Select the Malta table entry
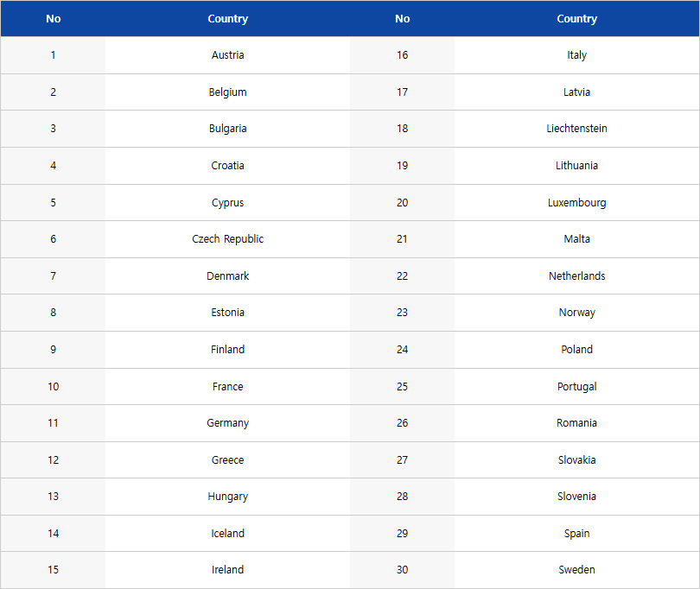The image size is (700, 589). coord(576,239)
